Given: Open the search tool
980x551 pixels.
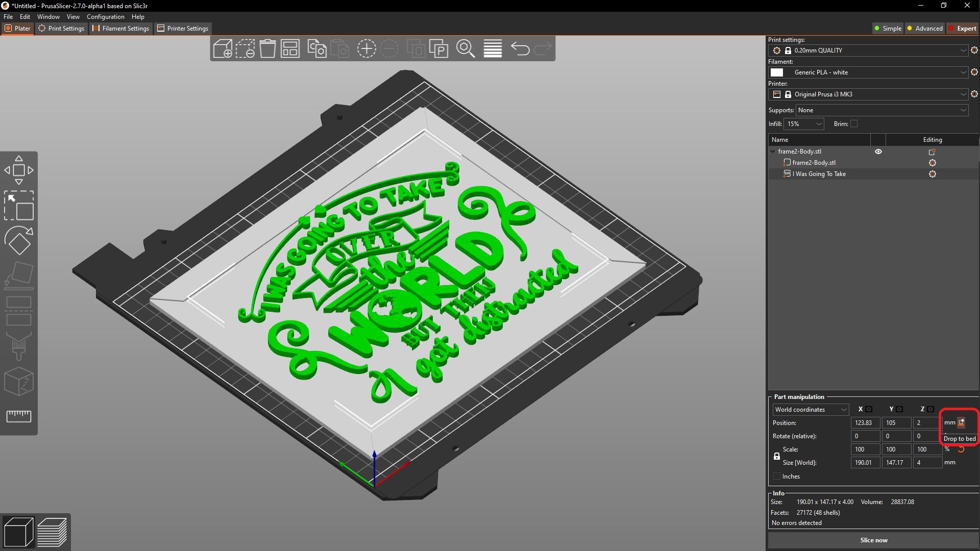Looking at the screenshot, I should [x=466, y=48].
